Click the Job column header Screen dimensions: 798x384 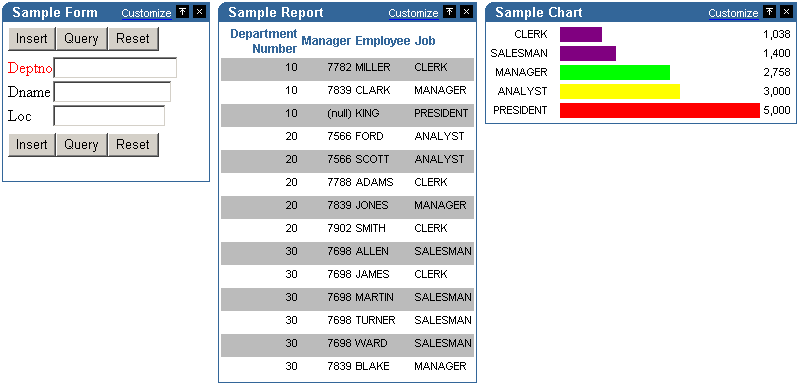point(425,41)
